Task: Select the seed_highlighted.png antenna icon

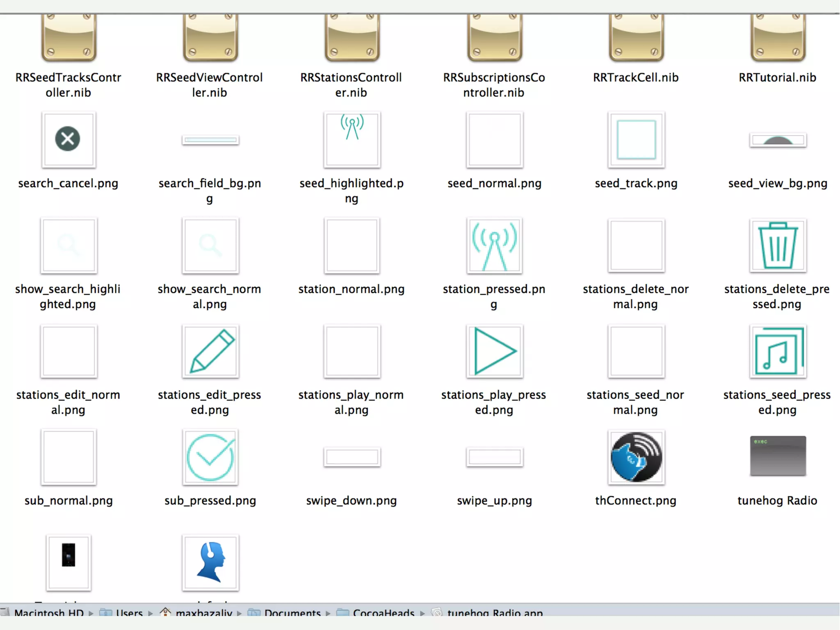Action: pos(352,140)
